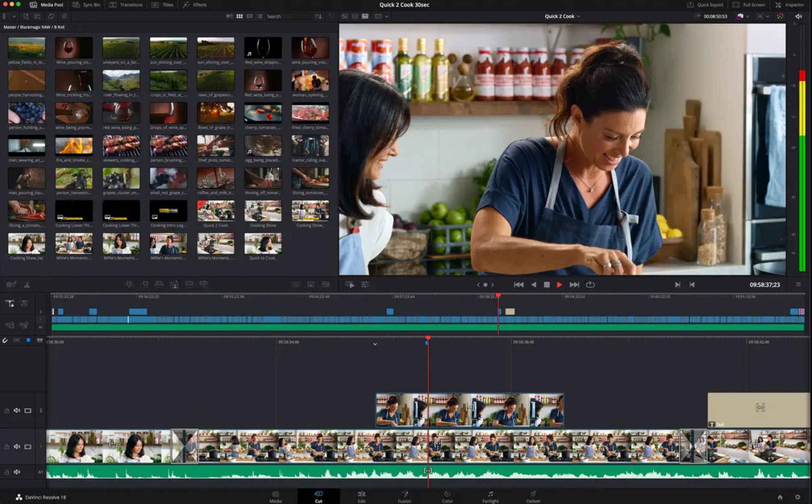812x504 pixels.
Task: Open the import options dropdown in media pool
Action: (x=13, y=16)
